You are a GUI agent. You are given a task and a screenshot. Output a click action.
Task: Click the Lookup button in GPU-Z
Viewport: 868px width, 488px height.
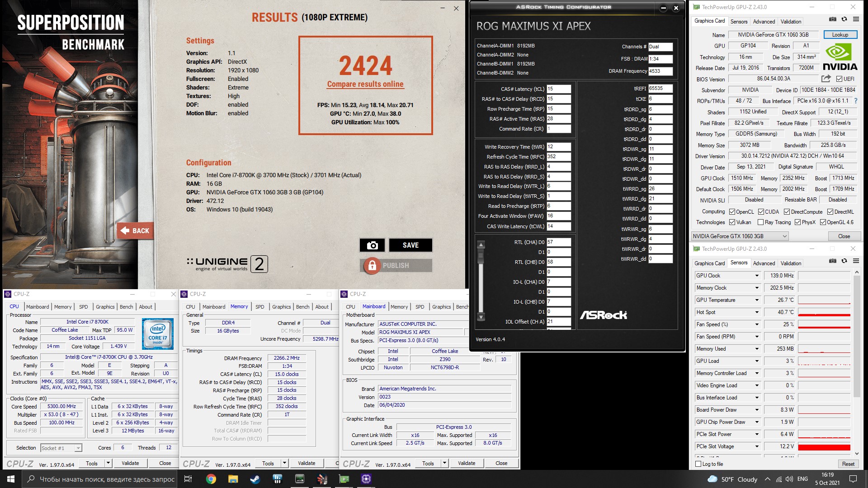pyautogui.click(x=840, y=35)
